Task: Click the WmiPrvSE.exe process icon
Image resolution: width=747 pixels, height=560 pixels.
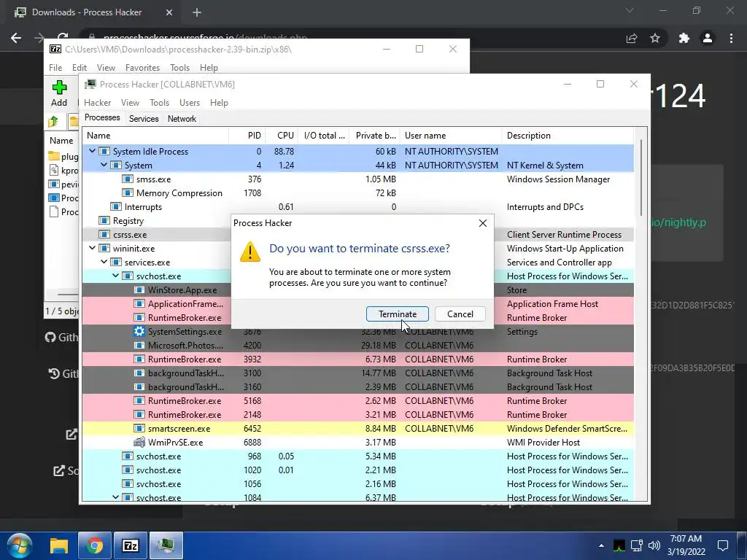Action: pyautogui.click(x=139, y=443)
